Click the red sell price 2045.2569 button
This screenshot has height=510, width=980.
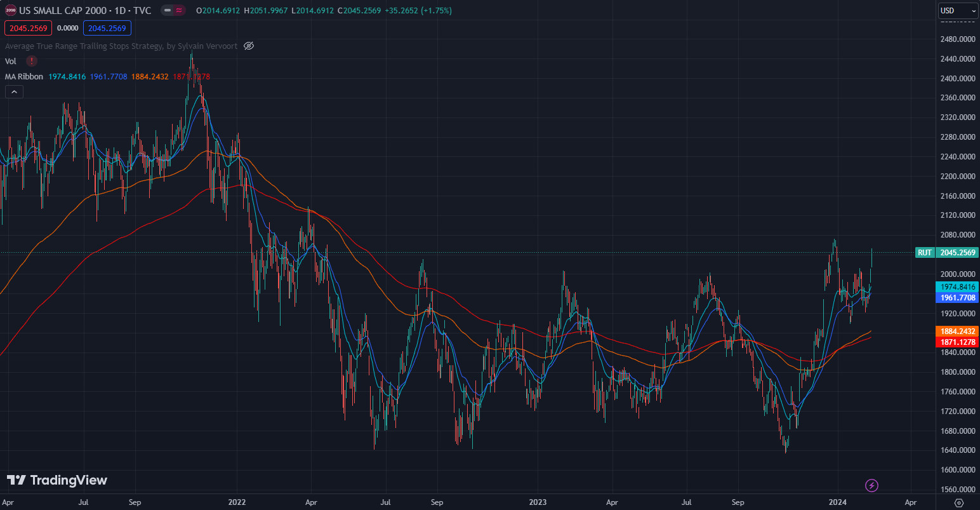point(29,28)
